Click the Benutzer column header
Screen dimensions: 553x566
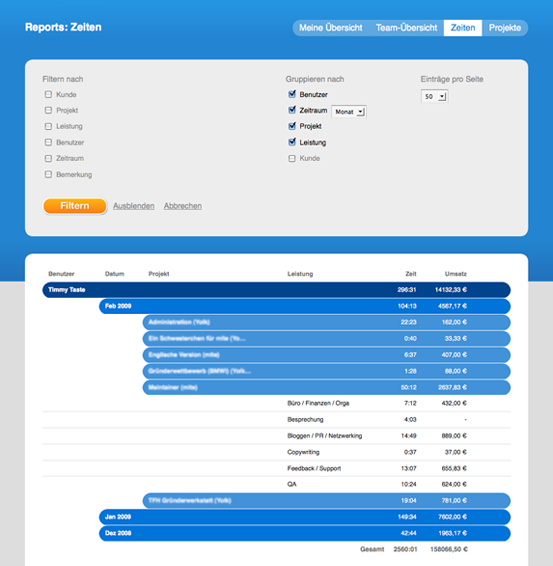click(x=61, y=274)
